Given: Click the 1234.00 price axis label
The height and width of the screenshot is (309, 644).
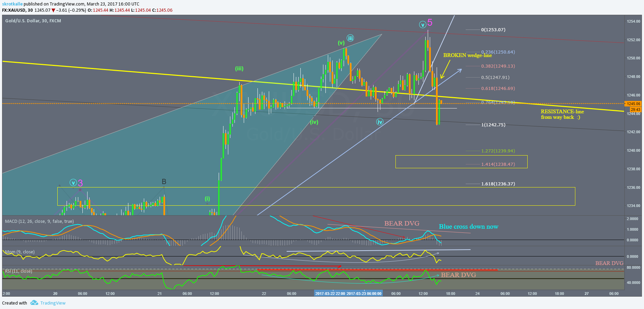Looking at the screenshot, I should pos(634,206).
